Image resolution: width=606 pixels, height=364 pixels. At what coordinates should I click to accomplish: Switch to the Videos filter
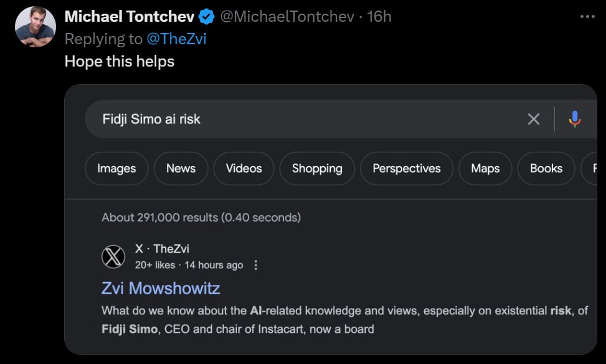coord(244,168)
